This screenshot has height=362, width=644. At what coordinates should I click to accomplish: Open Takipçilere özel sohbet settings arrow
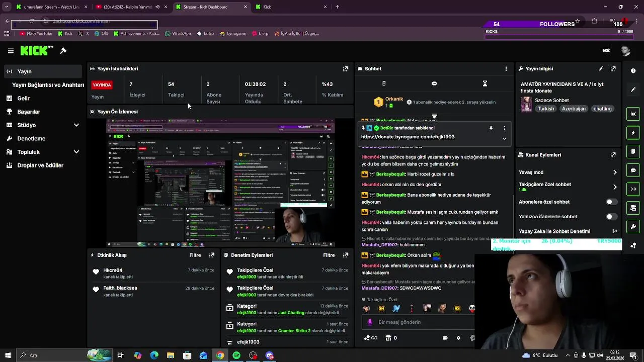tap(615, 187)
